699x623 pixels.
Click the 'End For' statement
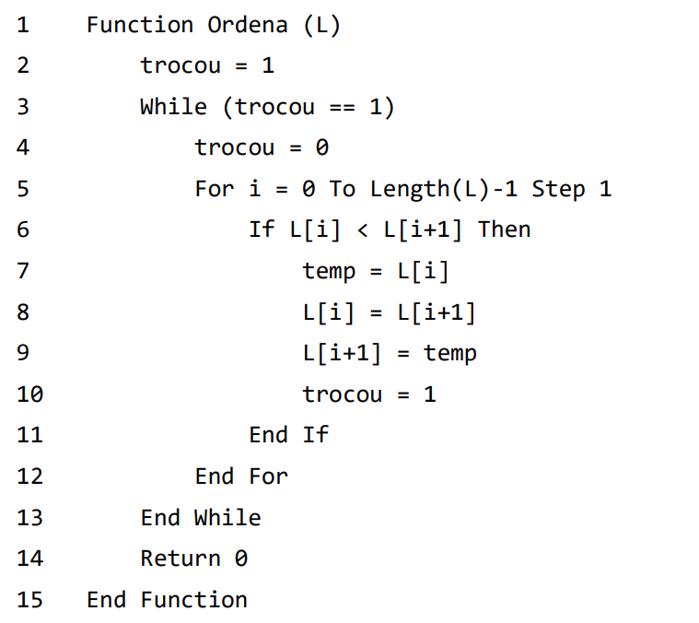(x=241, y=476)
